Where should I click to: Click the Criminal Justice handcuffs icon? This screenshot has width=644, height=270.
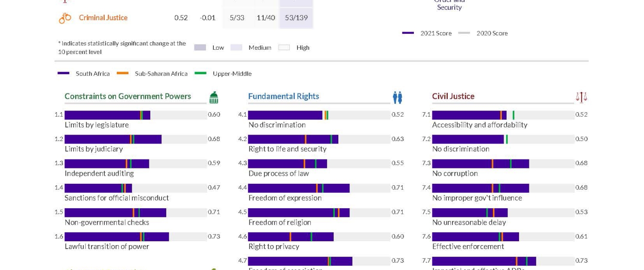pos(65,18)
